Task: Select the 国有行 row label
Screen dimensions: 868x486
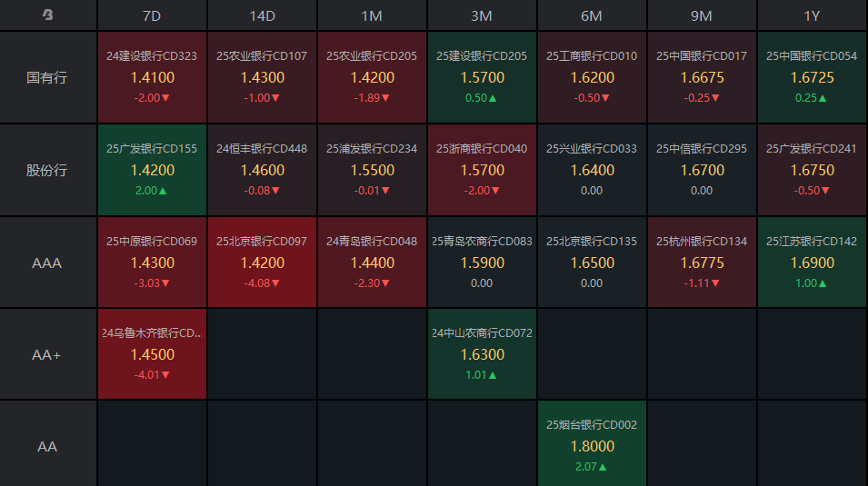Action: (47, 77)
